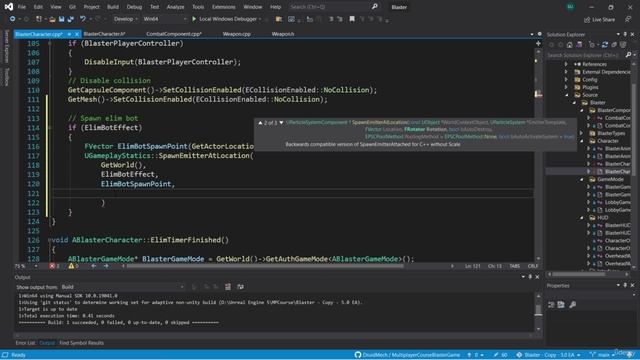Close the BlasterCharacter.cpp tab
The image size is (640, 360).
tap(76, 34)
